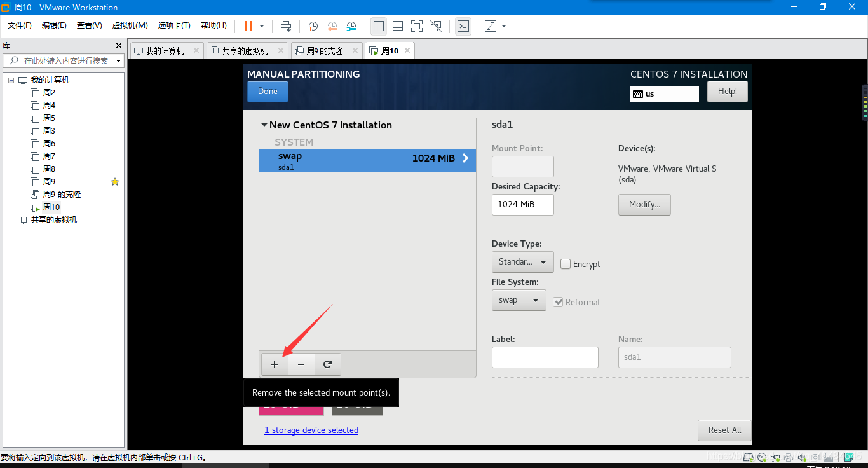Image resolution: width=868 pixels, height=468 pixels.
Task: Select 周10 in the library tree
Action: 51,207
